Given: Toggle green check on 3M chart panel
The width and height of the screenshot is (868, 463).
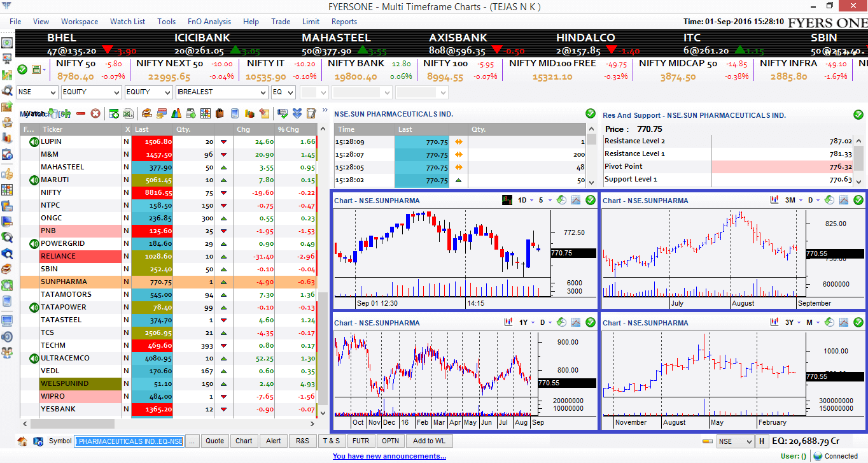Looking at the screenshot, I should point(858,200).
